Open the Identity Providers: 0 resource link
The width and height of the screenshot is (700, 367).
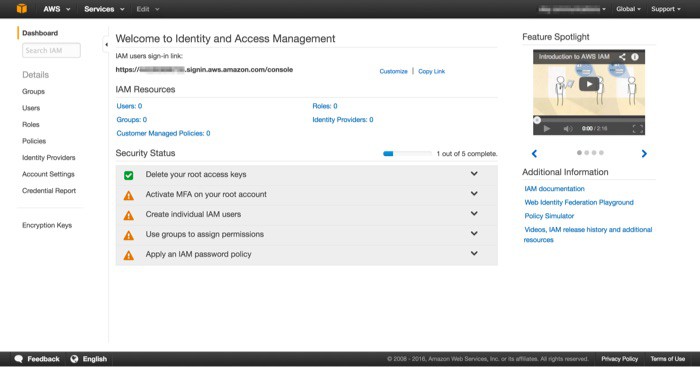[x=343, y=120]
